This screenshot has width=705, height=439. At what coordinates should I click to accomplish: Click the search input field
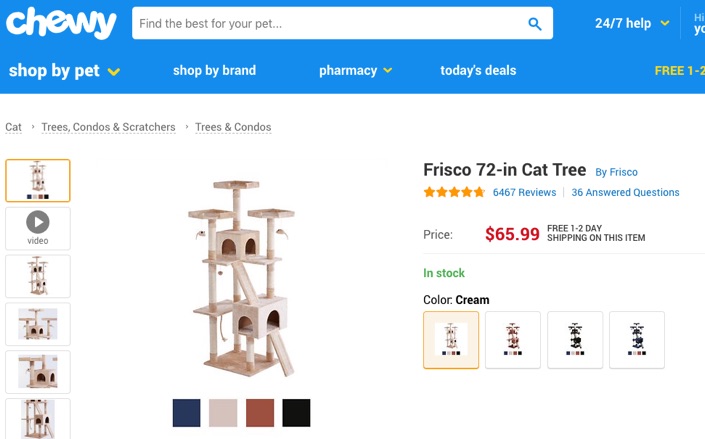pos(330,24)
